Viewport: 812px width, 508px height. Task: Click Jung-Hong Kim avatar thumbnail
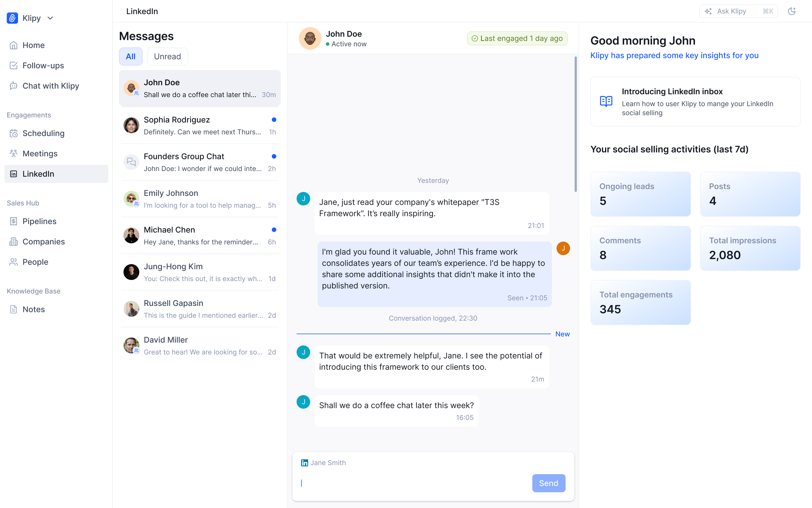(x=131, y=272)
